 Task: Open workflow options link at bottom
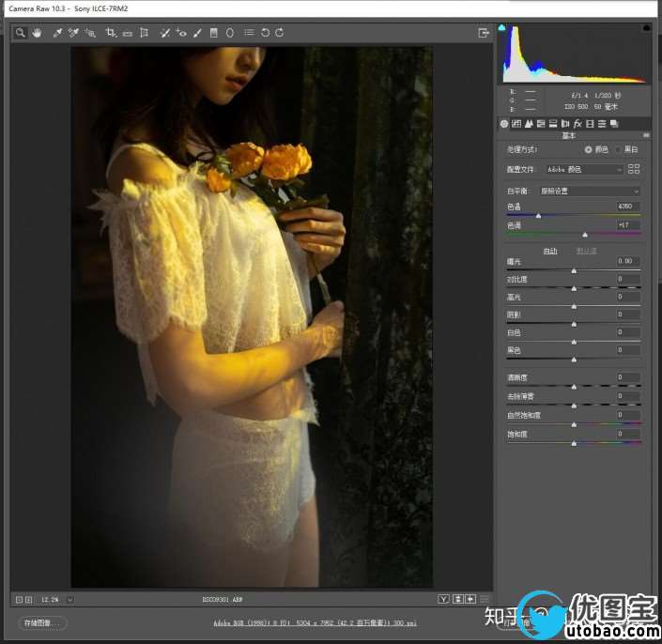[x=318, y=622]
